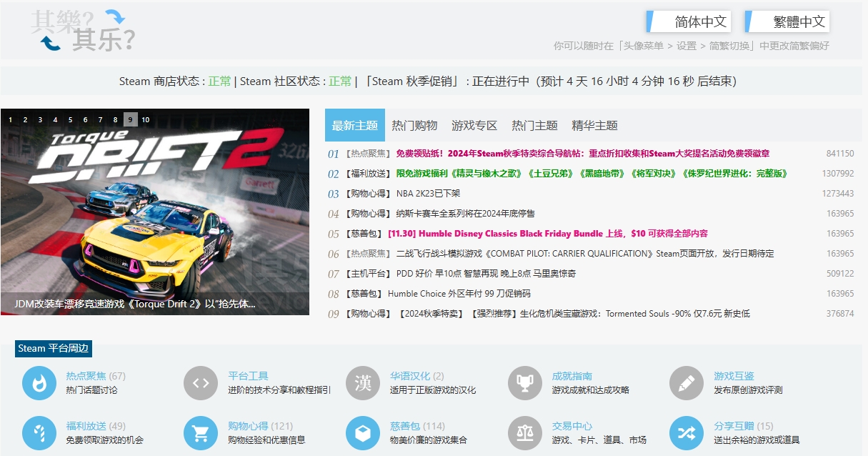
Task: Open the 福利放送 candy cane icon
Action: (x=39, y=433)
